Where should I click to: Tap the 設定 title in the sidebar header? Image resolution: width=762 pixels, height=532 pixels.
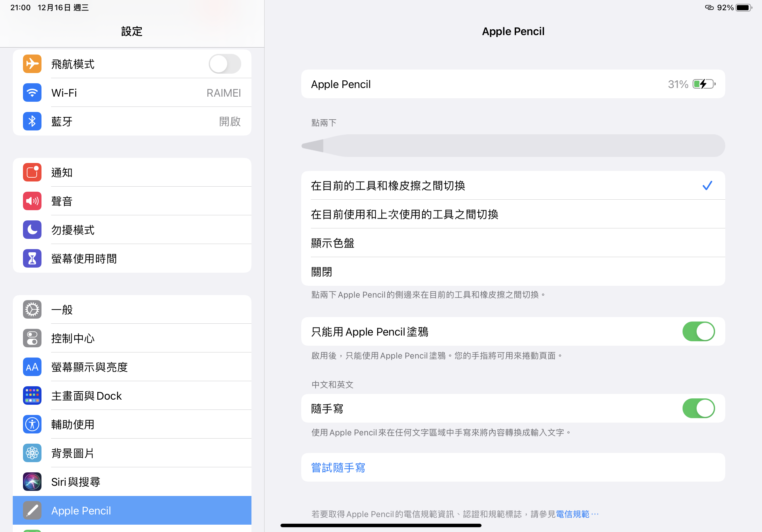(132, 32)
